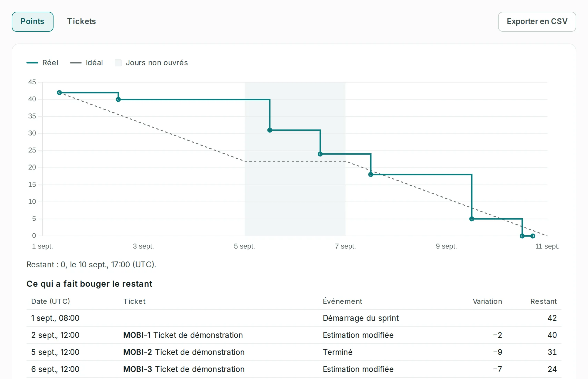Viewport: 588px width, 379px height.
Task: Click the −7 variation value
Action: [x=497, y=369]
